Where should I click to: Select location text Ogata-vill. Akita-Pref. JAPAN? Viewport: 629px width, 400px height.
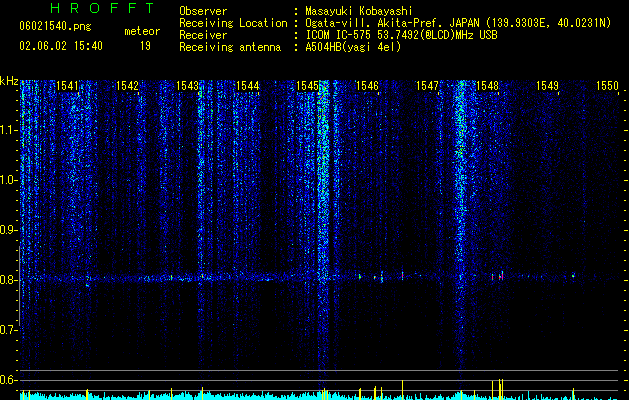pos(392,23)
